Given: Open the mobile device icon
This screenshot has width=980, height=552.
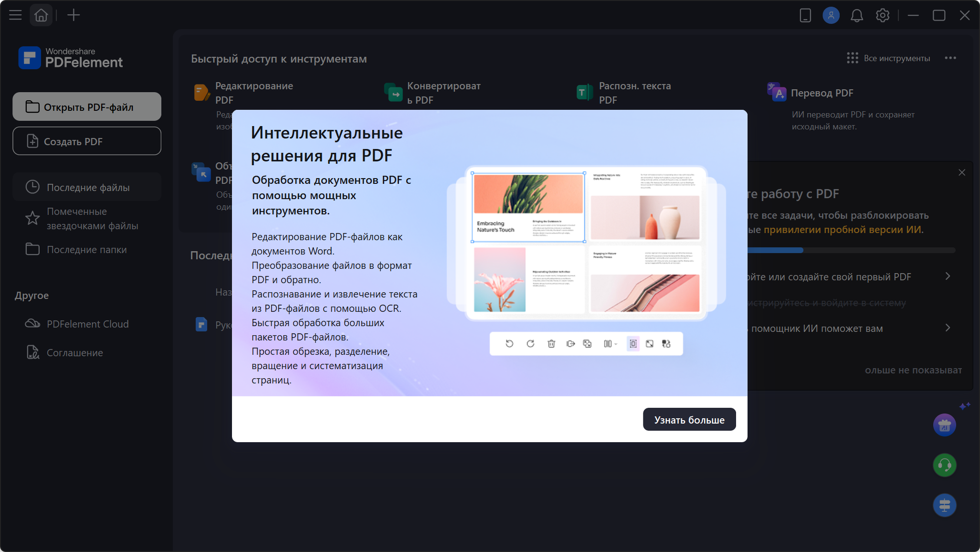Looking at the screenshot, I should tap(805, 15).
